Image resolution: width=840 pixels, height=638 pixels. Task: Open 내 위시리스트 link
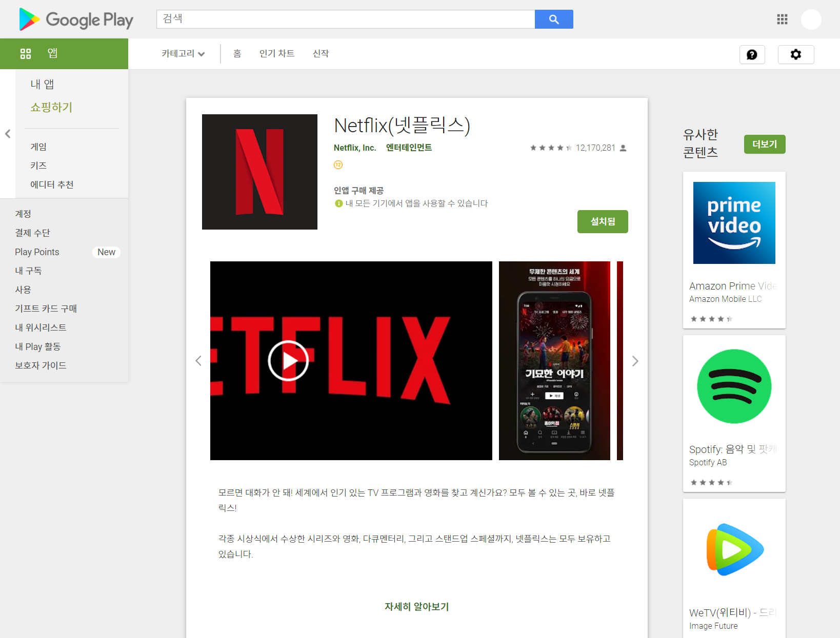pyautogui.click(x=41, y=327)
